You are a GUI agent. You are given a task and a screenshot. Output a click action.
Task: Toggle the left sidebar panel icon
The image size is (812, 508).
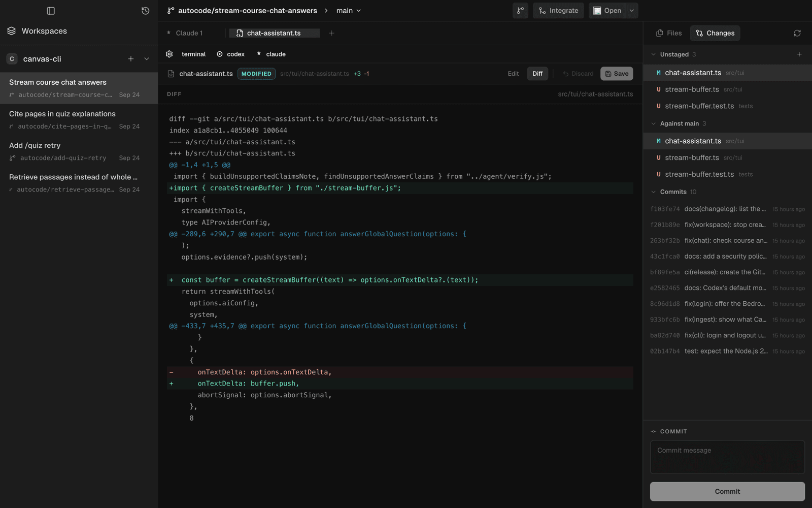(x=51, y=11)
